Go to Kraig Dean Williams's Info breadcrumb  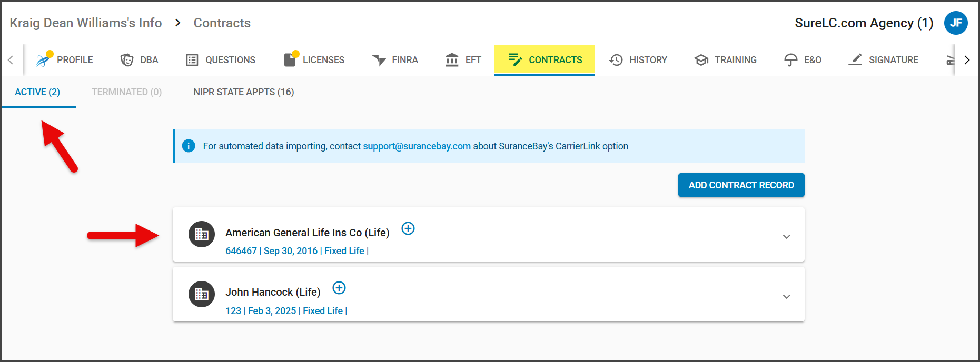tap(86, 23)
